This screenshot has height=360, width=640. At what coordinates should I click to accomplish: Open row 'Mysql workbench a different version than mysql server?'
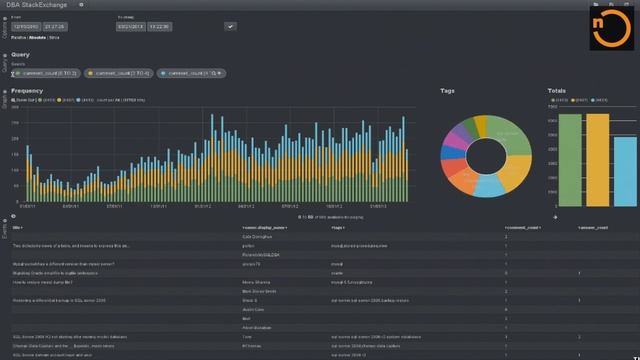(x=63, y=264)
